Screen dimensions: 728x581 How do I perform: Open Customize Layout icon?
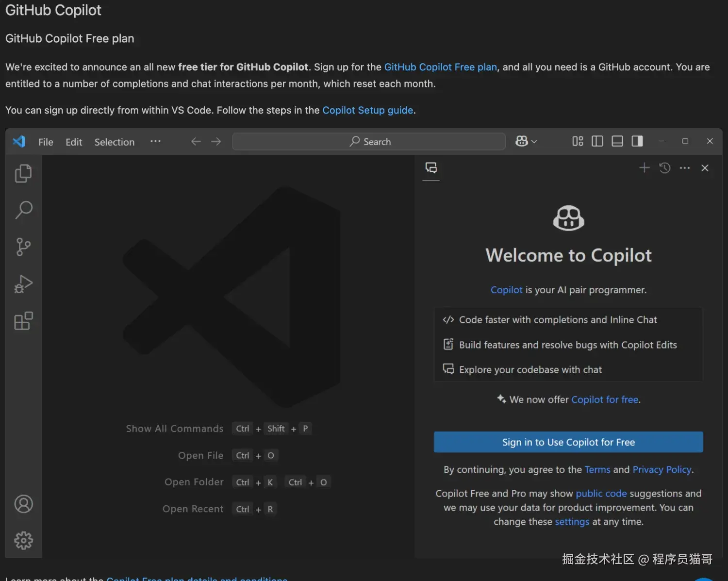[578, 141]
